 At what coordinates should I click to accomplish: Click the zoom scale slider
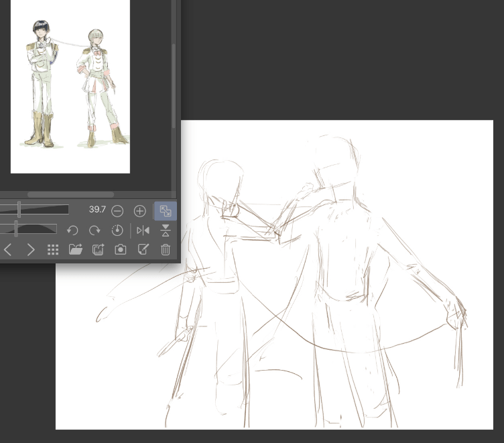[34, 210]
